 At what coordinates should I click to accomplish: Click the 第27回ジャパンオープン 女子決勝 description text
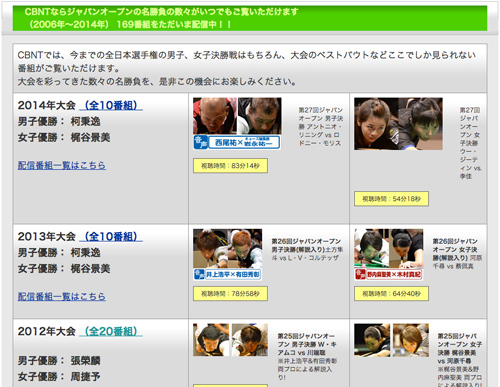pos(471,143)
